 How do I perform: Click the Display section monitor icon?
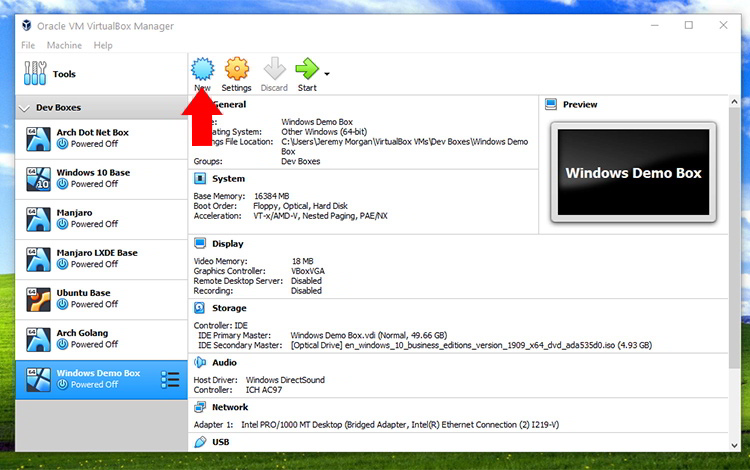tap(200, 243)
